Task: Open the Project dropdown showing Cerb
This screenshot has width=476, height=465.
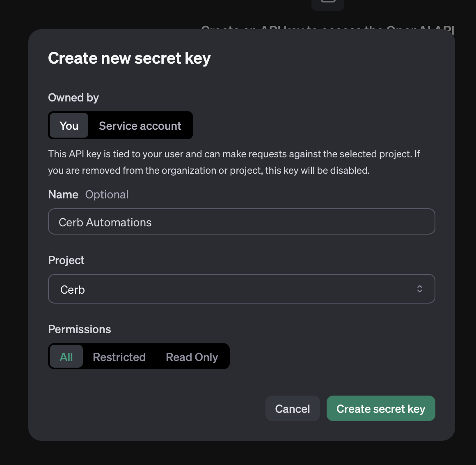Action: click(242, 289)
